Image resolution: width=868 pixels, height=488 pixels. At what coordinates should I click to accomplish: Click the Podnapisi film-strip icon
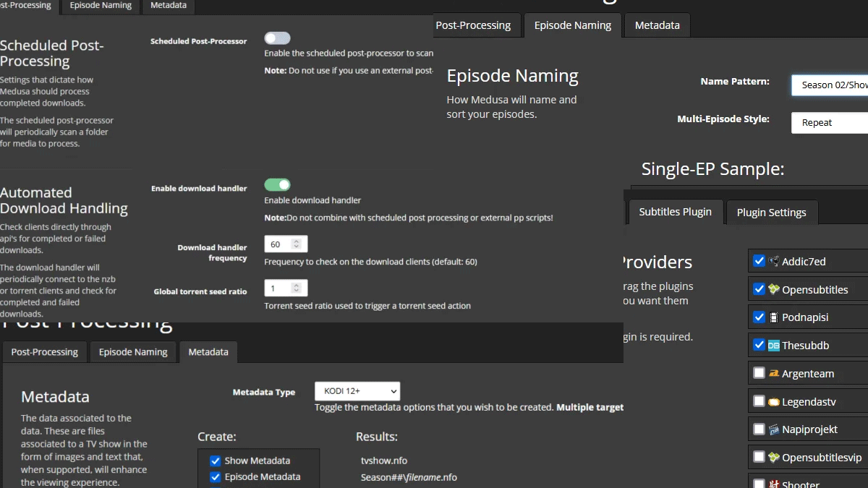coord(774,317)
